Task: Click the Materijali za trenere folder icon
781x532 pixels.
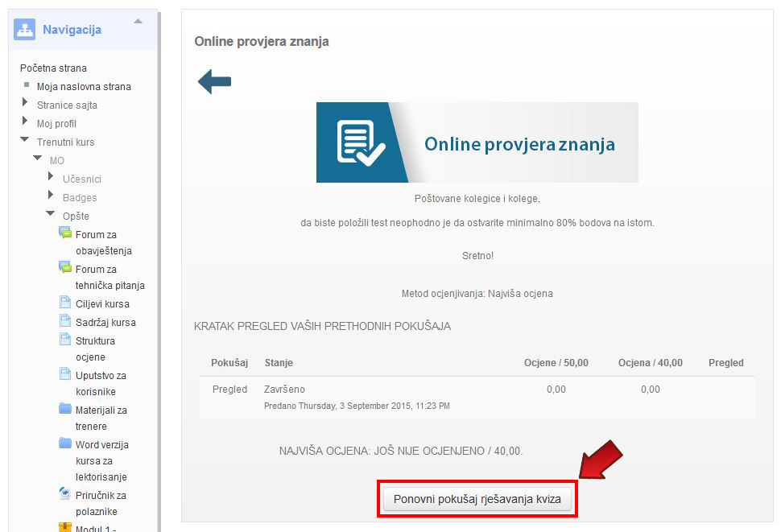Action: pos(65,409)
